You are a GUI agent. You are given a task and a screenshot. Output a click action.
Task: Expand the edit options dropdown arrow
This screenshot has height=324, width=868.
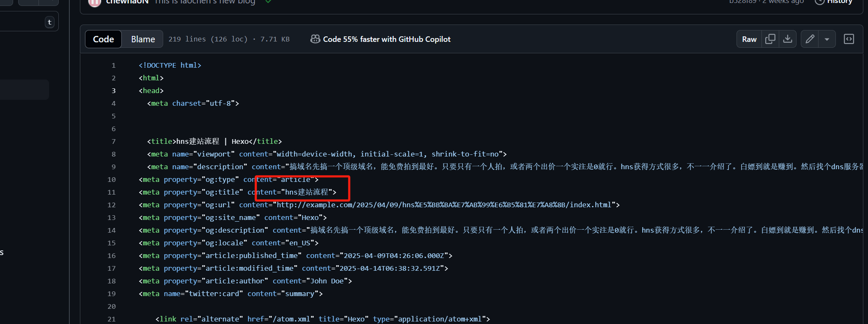[827, 39]
